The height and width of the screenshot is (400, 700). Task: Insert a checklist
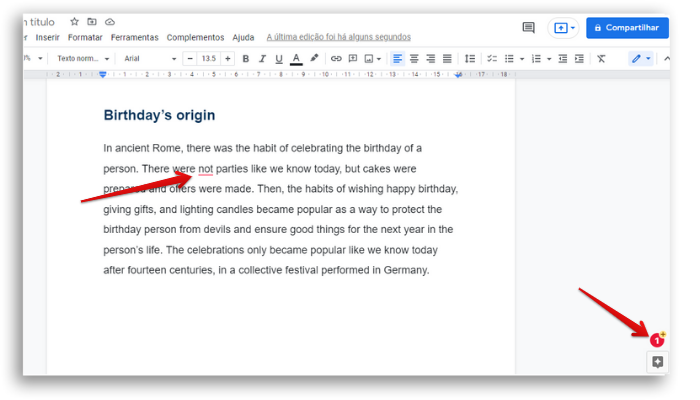click(492, 58)
